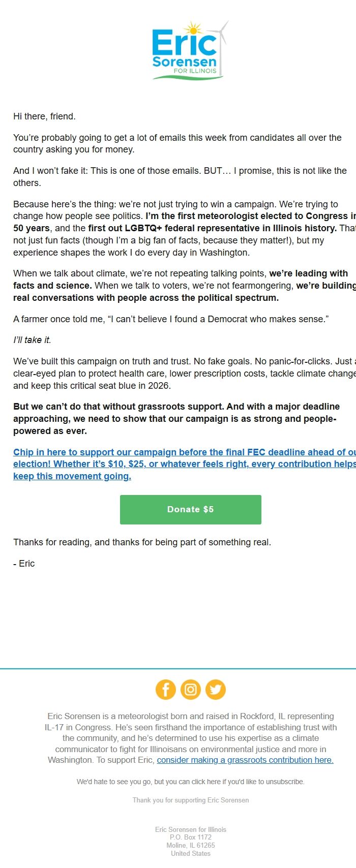The width and height of the screenshot is (356, 868).
Task: Open the Instagram icon in the footer
Action: pyautogui.click(x=191, y=690)
